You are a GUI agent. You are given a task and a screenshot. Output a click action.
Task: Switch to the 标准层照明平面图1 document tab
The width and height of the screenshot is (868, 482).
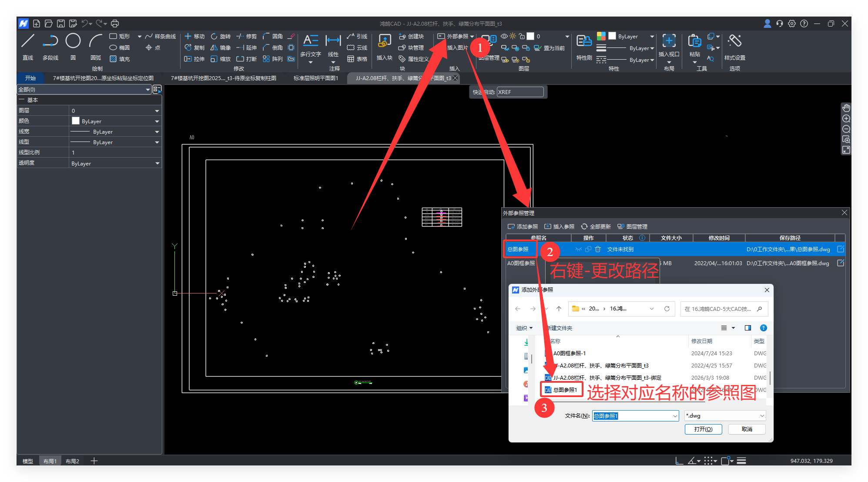[316, 78]
